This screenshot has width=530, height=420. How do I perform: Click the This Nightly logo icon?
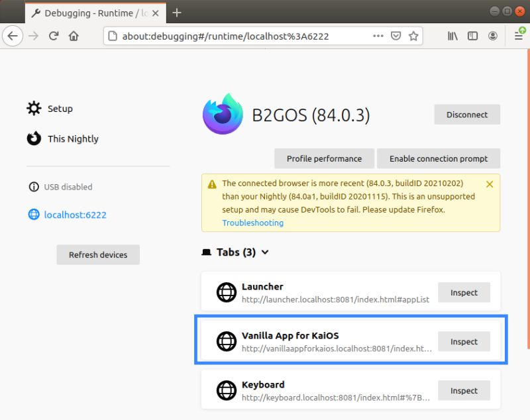tap(34, 138)
